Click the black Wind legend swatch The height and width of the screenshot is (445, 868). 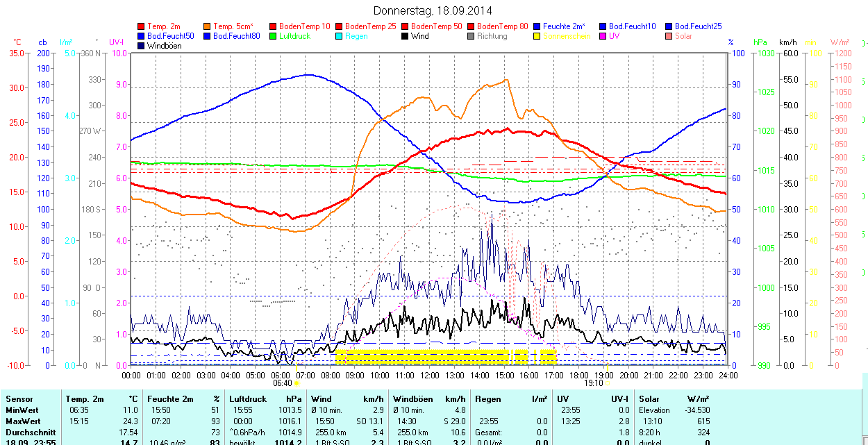tap(406, 36)
